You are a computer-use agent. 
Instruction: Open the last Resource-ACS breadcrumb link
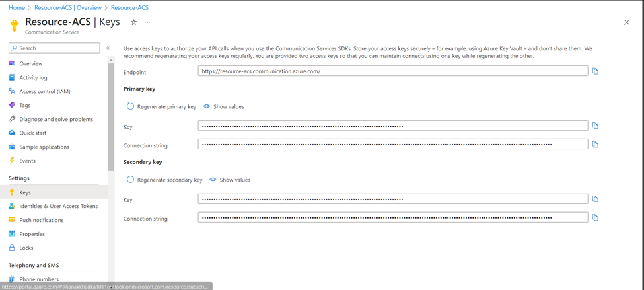pyautogui.click(x=129, y=7)
